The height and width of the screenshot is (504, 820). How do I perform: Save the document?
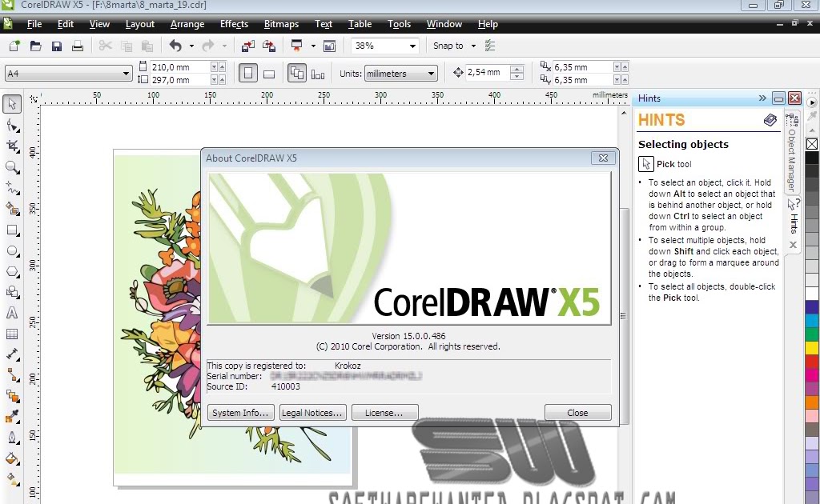pyautogui.click(x=57, y=46)
